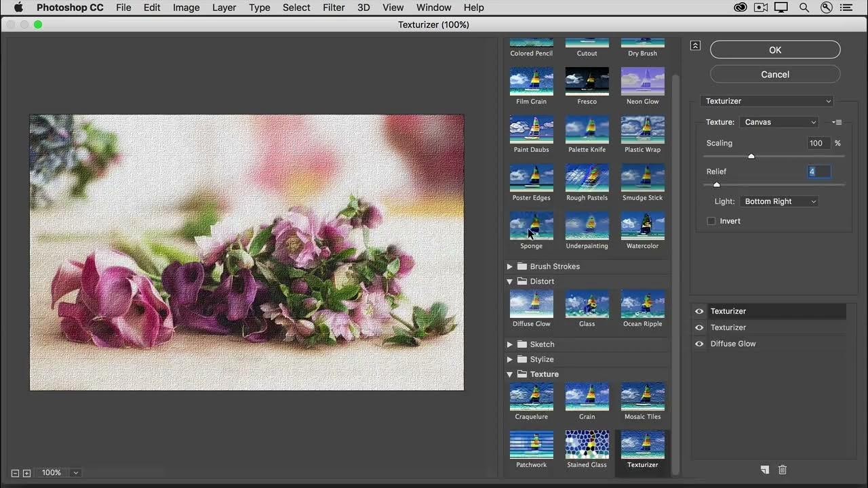Screen dimensions: 868x488
Task: Collapse the filter thumbnails panel
Action: point(695,45)
